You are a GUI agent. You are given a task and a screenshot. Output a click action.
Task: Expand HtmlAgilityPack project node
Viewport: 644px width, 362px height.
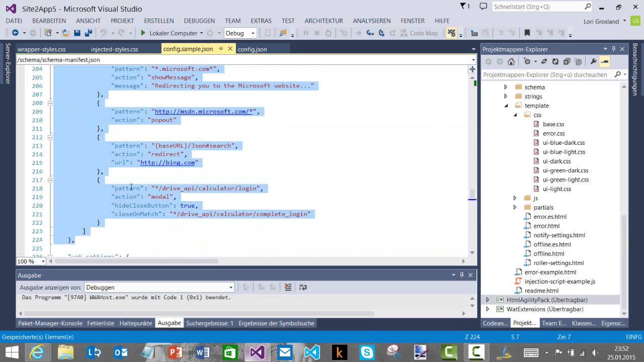point(487,300)
